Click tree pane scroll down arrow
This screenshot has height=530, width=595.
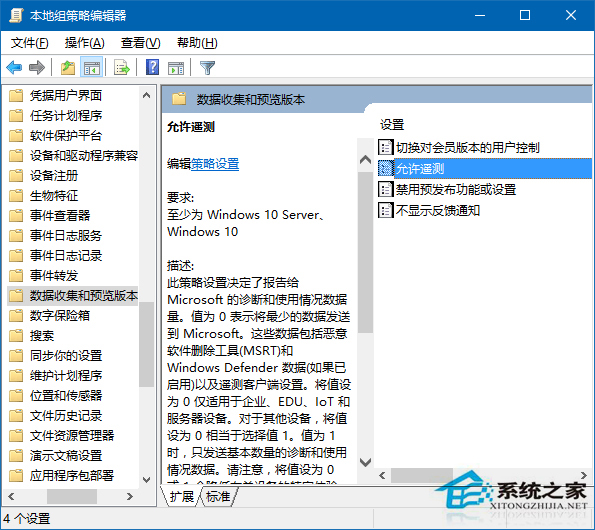(x=146, y=480)
